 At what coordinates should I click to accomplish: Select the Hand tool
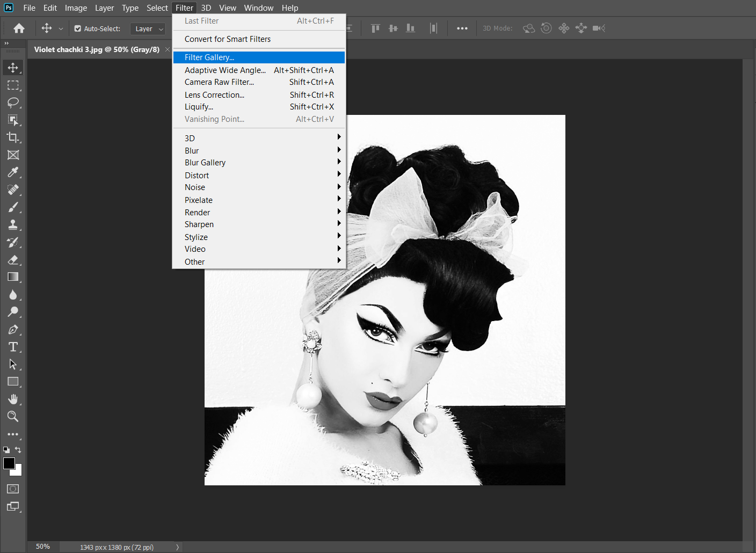13,399
